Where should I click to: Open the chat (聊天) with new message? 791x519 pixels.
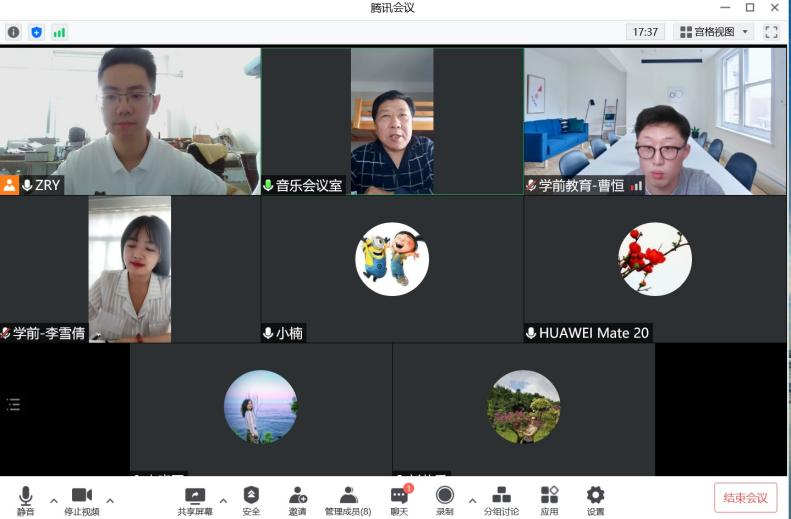(x=400, y=500)
